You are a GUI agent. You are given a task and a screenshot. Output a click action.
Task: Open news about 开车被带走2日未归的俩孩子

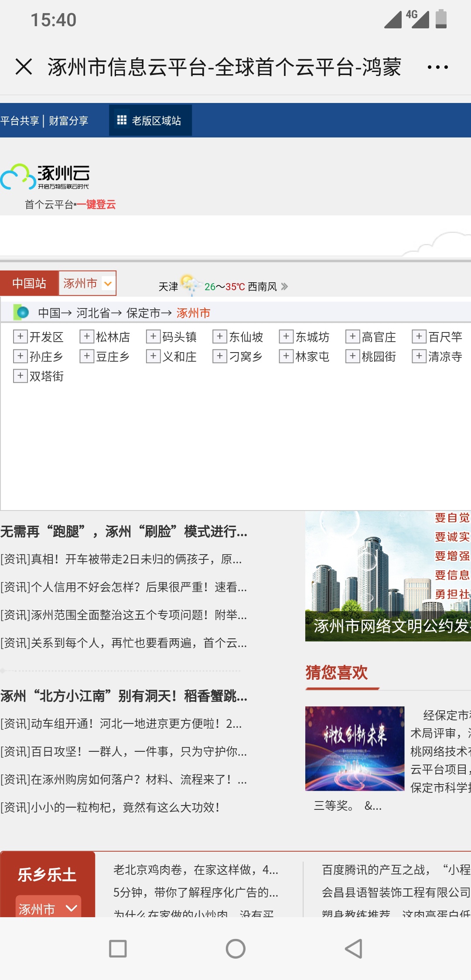pyautogui.click(x=121, y=559)
